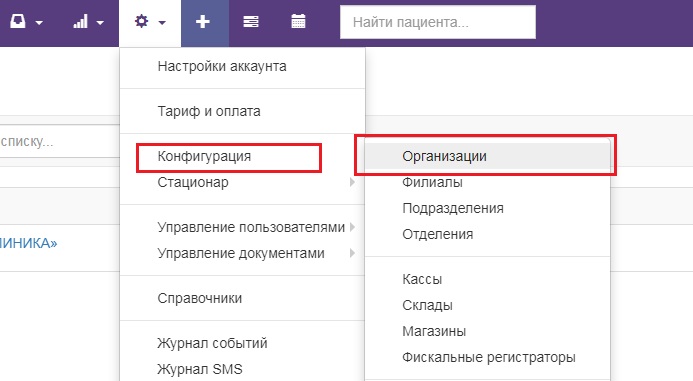Expand dropdown arrow next to gear icon
The height and width of the screenshot is (381, 693).
(162, 22)
